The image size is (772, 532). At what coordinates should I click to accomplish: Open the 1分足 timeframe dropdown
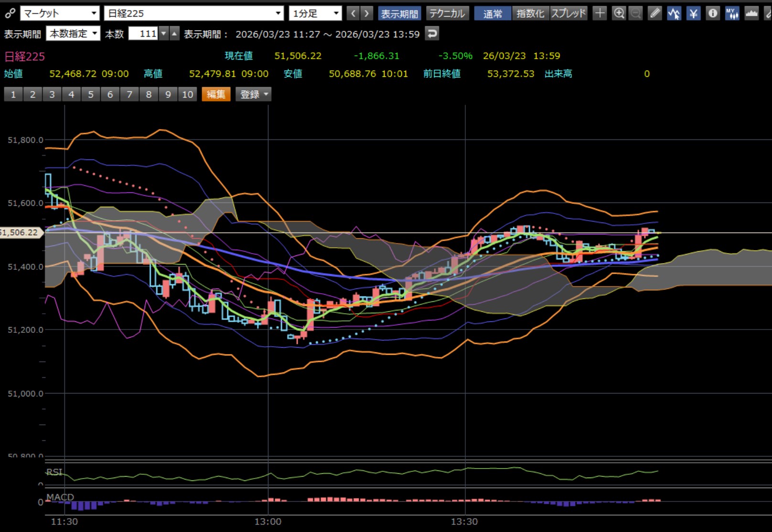(x=315, y=13)
